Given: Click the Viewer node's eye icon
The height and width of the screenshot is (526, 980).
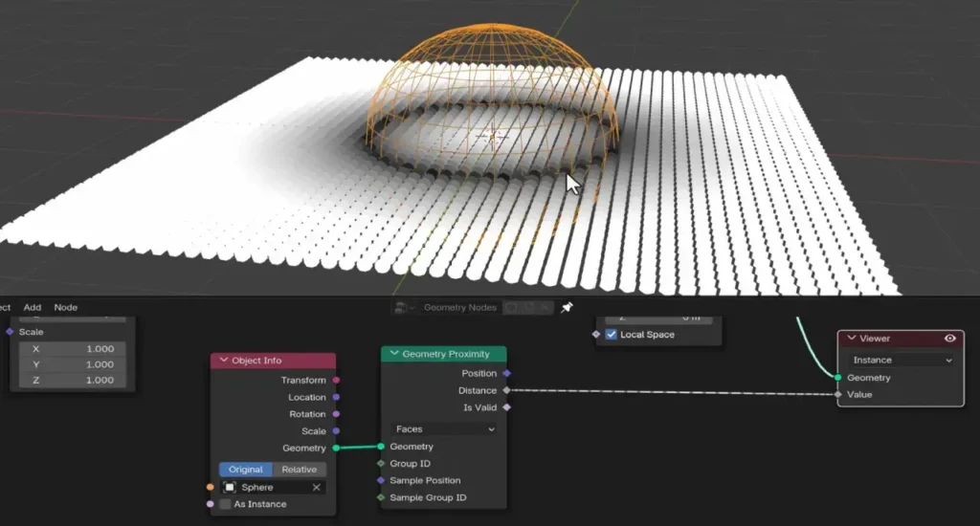Looking at the screenshot, I should click(x=949, y=339).
